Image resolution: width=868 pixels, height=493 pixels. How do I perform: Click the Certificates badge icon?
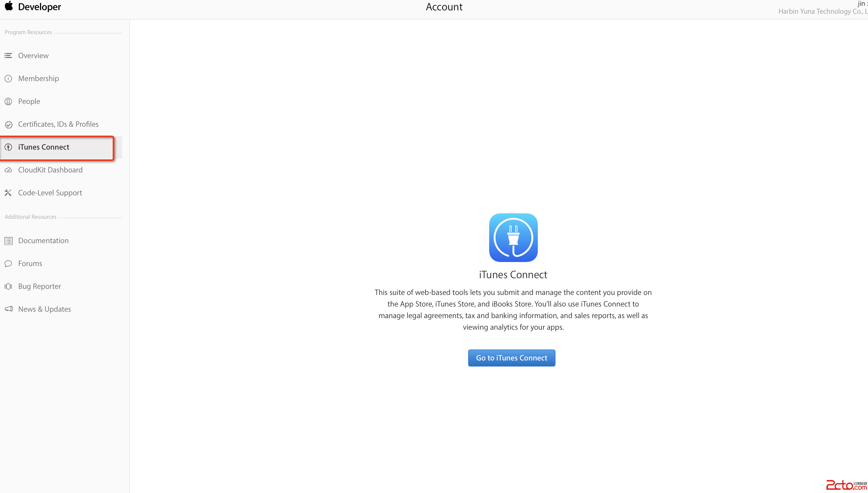coord(9,125)
